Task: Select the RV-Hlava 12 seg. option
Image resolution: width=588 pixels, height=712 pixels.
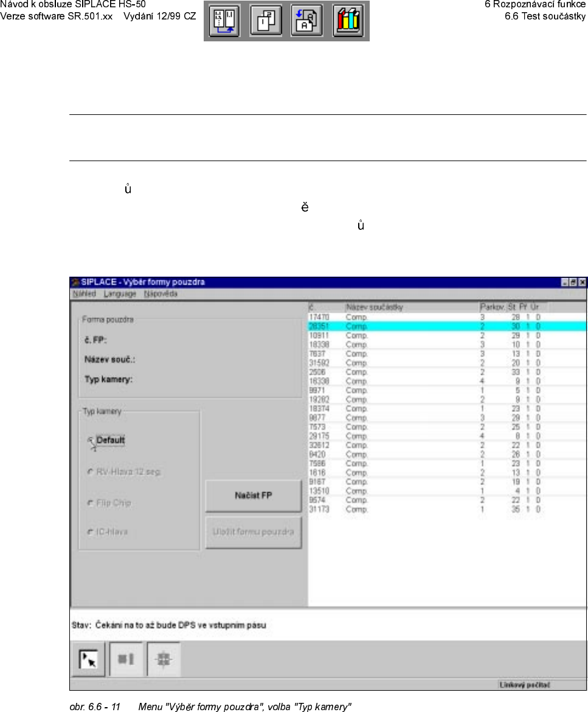Action: (x=124, y=472)
